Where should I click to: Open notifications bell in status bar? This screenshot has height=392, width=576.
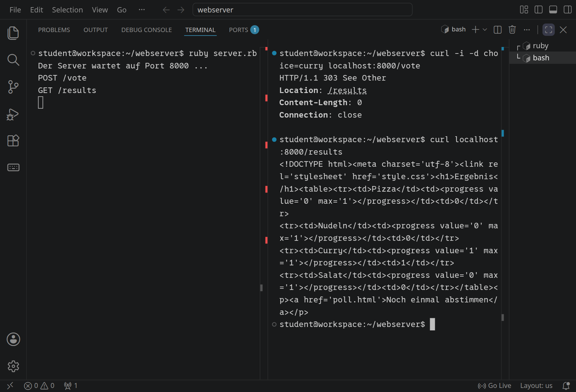566,386
